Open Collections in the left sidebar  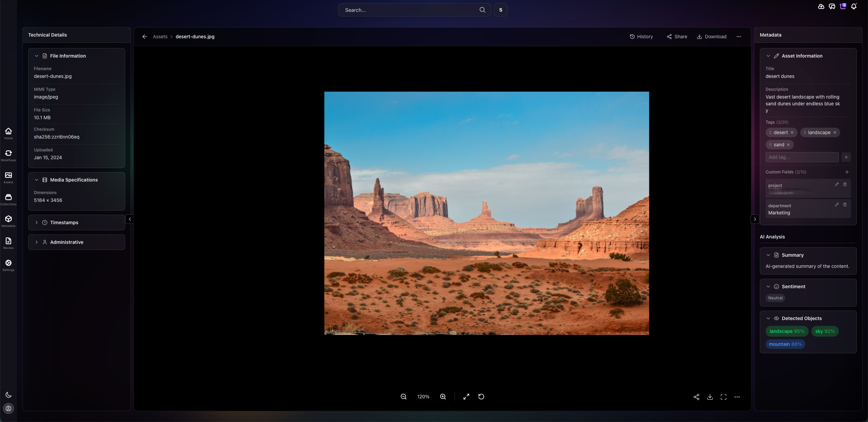tap(8, 199)
